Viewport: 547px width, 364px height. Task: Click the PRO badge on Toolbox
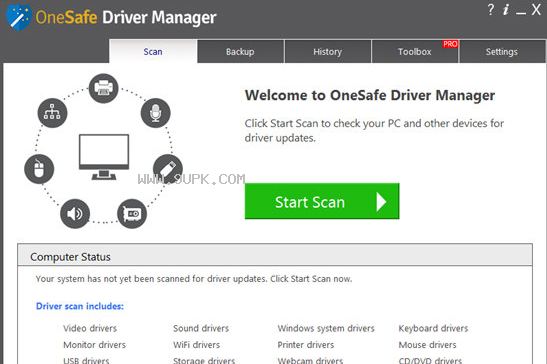(450, 44)
